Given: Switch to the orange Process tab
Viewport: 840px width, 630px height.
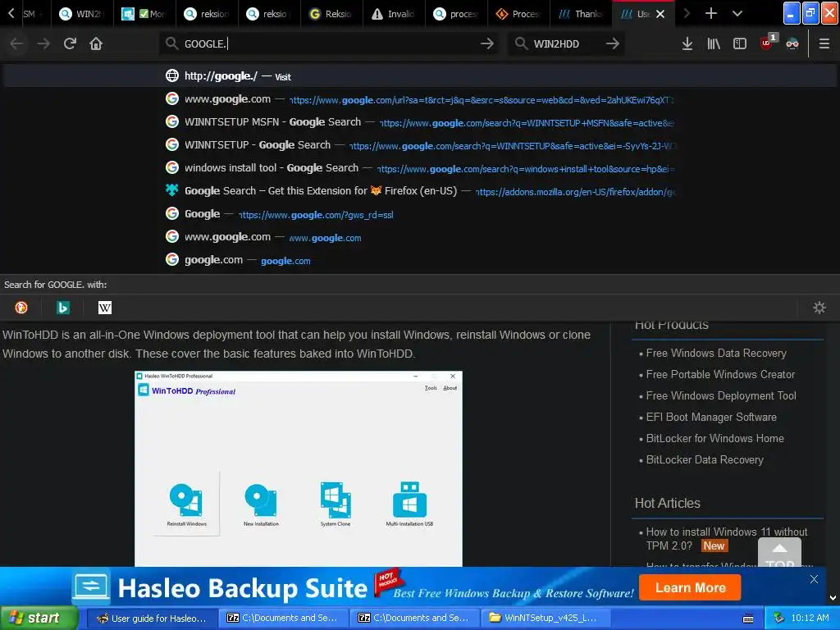Looking at the screenshot, I should [x=518, y=14].
